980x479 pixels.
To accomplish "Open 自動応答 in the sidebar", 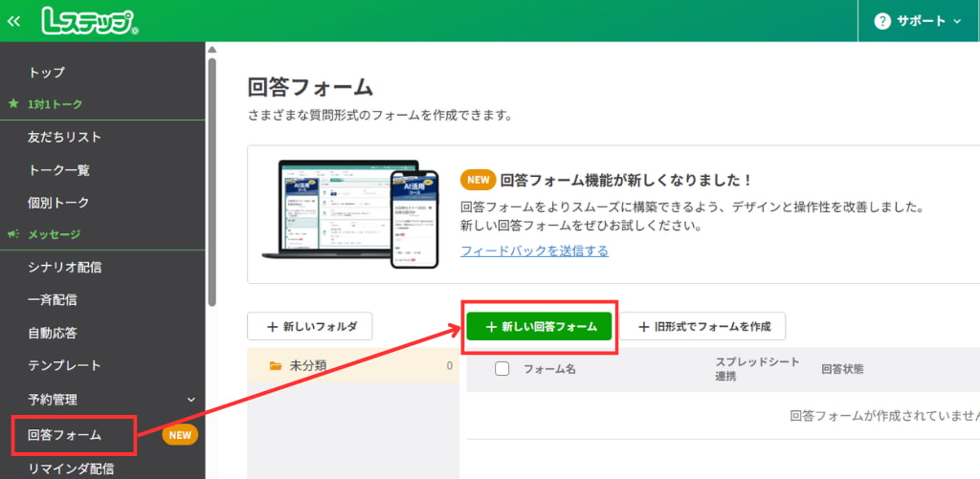I will click(x=52, y=332).
